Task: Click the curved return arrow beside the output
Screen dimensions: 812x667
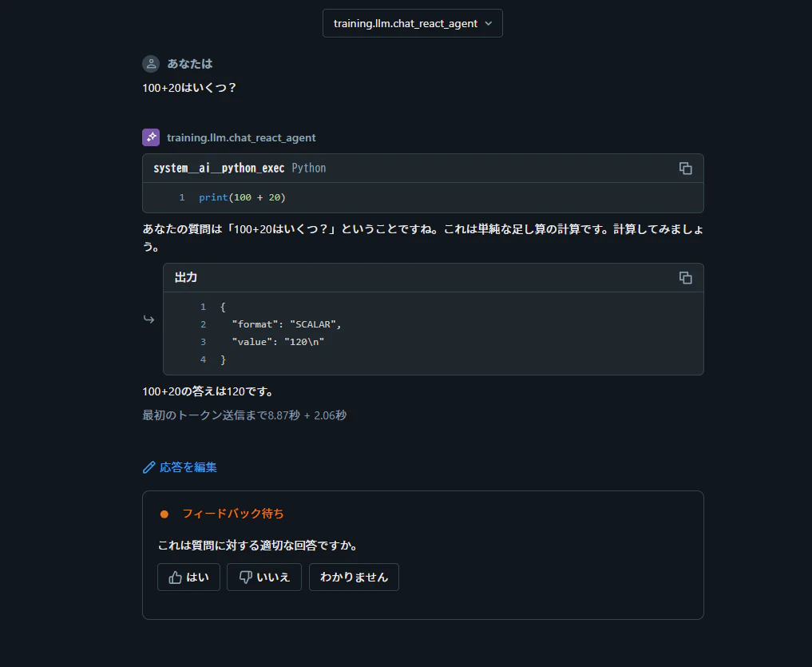Action: tap(149, 320)
